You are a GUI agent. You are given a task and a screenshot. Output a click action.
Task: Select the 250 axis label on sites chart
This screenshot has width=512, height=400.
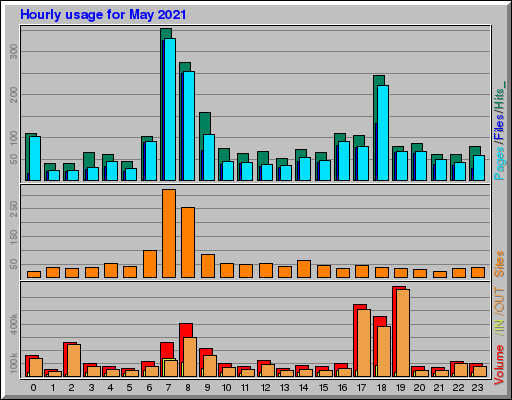[14, 209]
